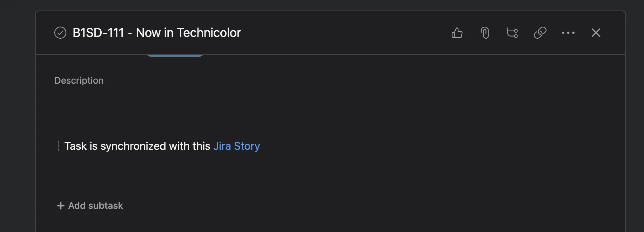The height and width of the screenshot is (232, 644).
Task: Like the task with thumbs-up icon
Action: point(457,33)
